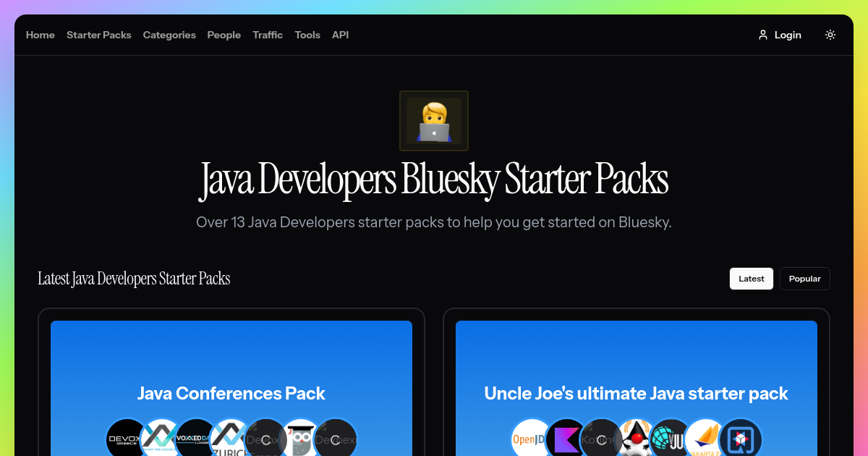Click the Kotlin logo avatar
The height and width of the screenshot is (456, 868).
pos(566,438)
